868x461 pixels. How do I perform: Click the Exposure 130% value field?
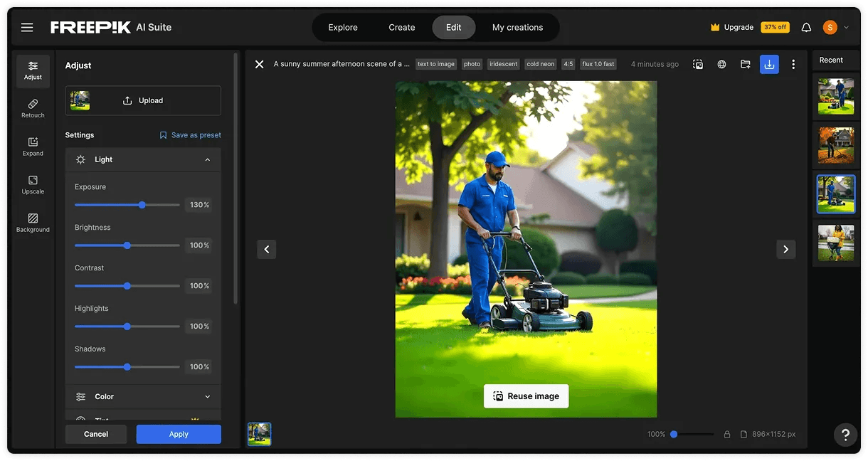click(x=199, y=205)
